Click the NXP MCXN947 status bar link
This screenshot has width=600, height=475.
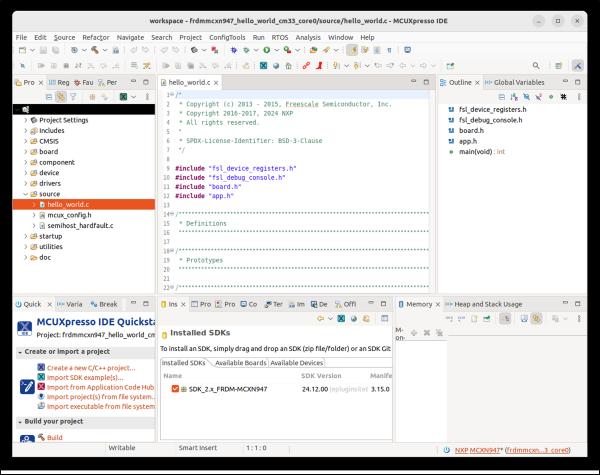pyautogui.click(x=475, y=449)
